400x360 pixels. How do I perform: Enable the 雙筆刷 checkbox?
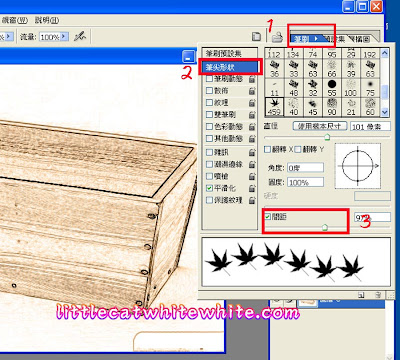pos(209,115)
